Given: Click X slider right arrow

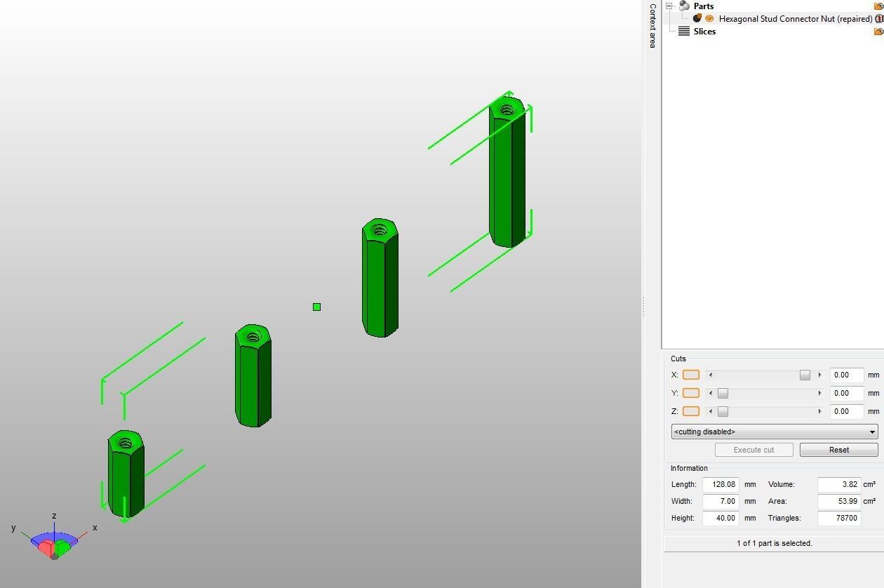Looking at the screenshot, I should tap(819, 375).
